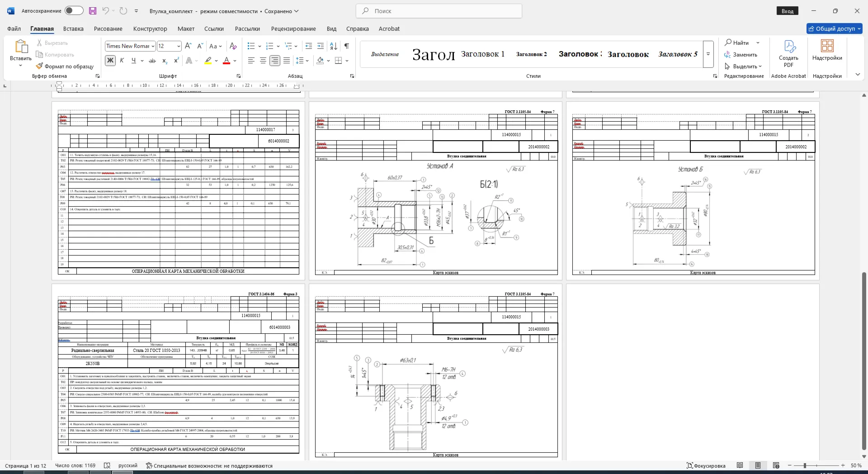The height and width of the screenshot is (474, 868).
Task: Toggle the AutoSave (Автосохранение) switch
Action: click(x=74, y=11)
